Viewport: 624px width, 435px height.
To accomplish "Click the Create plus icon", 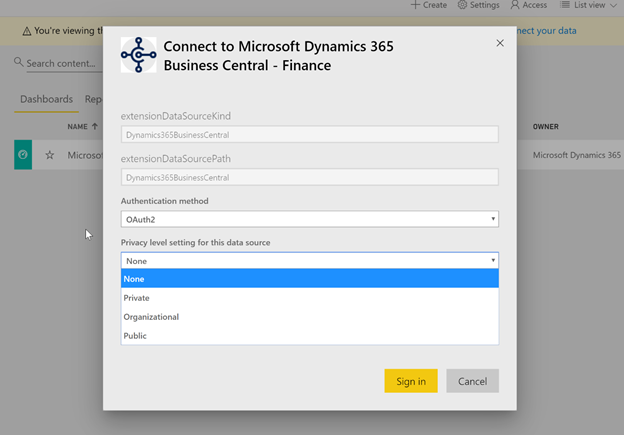I will coord(415,5).
